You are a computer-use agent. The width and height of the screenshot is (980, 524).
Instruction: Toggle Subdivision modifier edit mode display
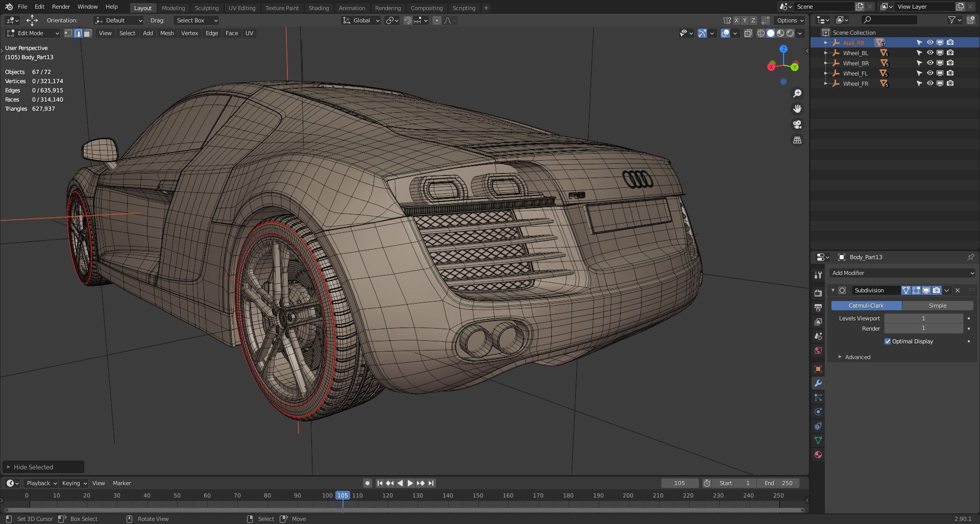(x=916, y=290)
